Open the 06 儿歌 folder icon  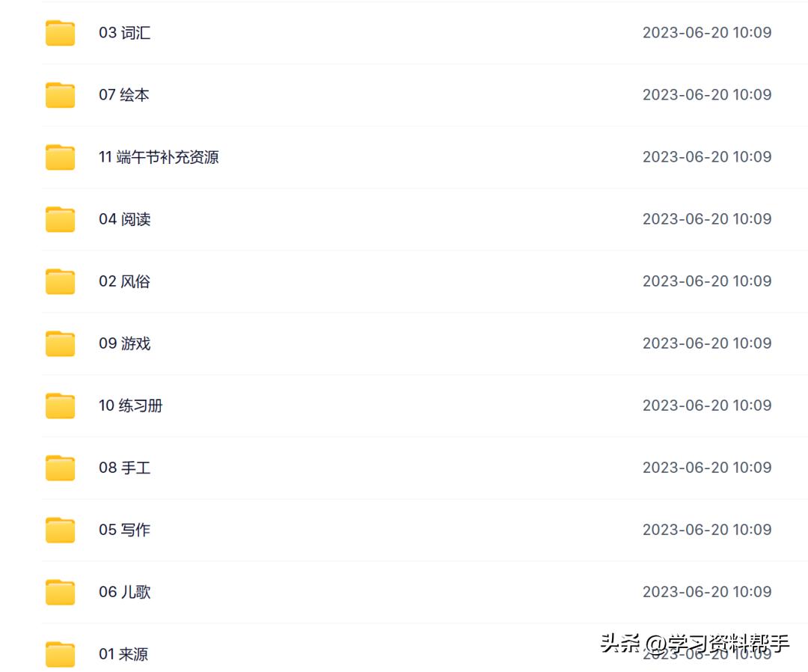pos(61,592)
